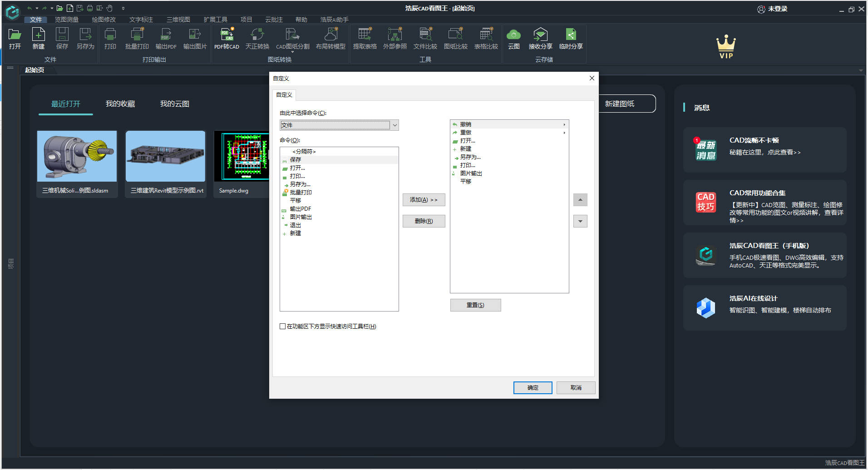This screenshot has width=868, height=470.
Task: Expand the 重做 submenu arrow in right list
Action: click(x=564, y=133)
